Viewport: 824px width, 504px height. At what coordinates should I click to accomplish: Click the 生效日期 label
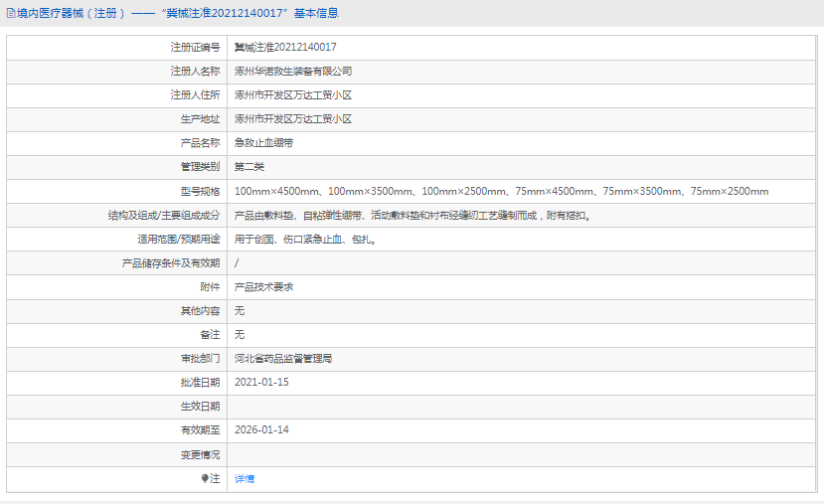tap(200, 407)
